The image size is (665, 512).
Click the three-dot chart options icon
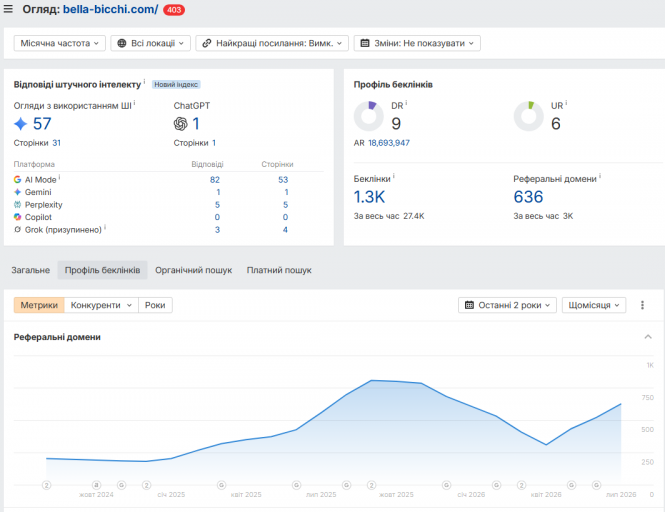642,305
